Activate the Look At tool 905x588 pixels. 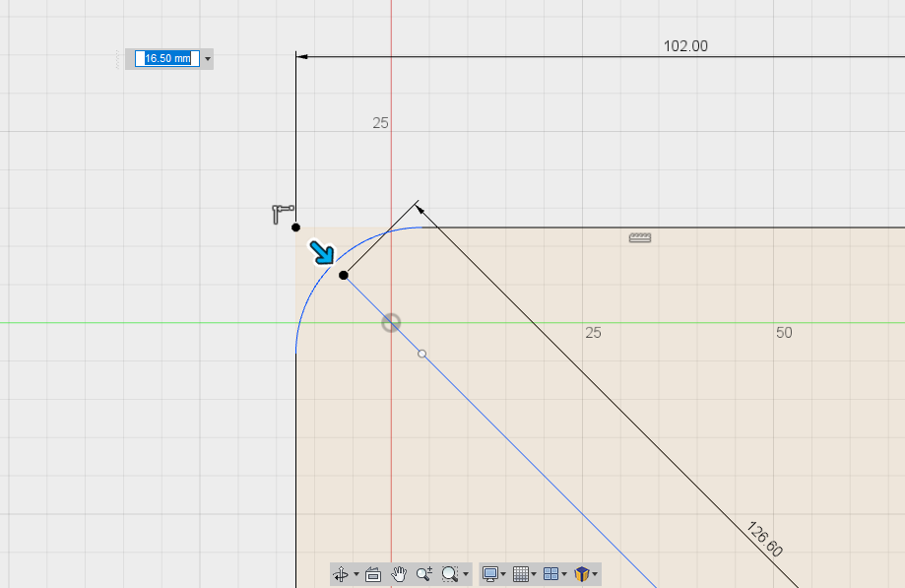(x=373, y=574)
